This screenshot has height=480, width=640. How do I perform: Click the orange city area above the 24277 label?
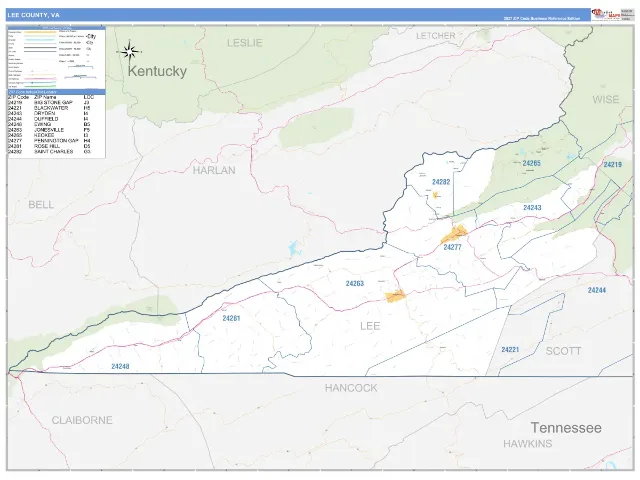tap(454, 235)
